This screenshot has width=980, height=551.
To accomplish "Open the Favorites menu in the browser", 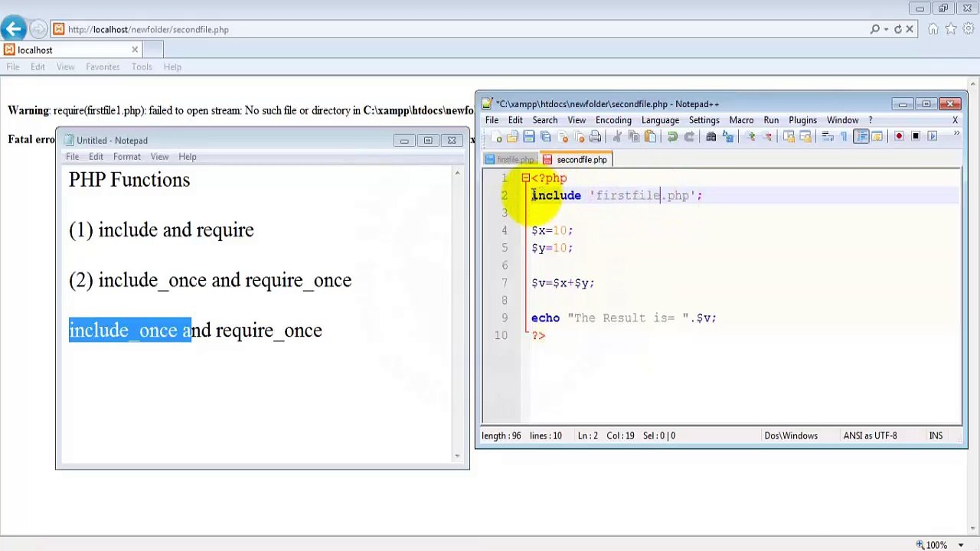I will tap(103, 67).
